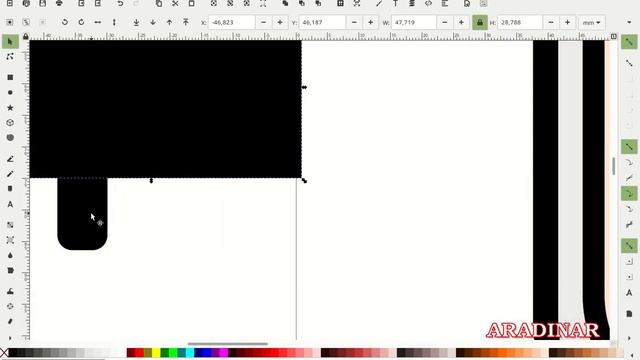
Task: Click the Cut scissors icon
Action: tap(175, 4)
